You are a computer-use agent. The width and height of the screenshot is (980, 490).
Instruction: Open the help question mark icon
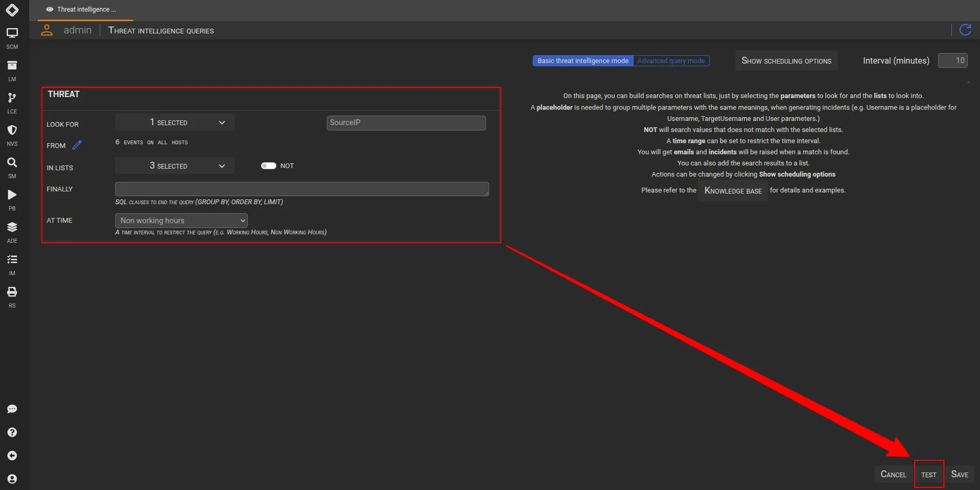click(12, 432)
